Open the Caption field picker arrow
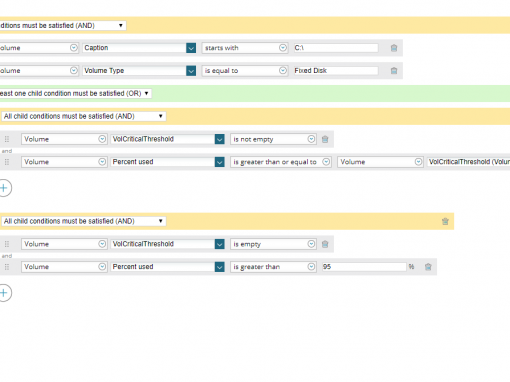This screenshot has height=382, width=510. pos(191,48)
